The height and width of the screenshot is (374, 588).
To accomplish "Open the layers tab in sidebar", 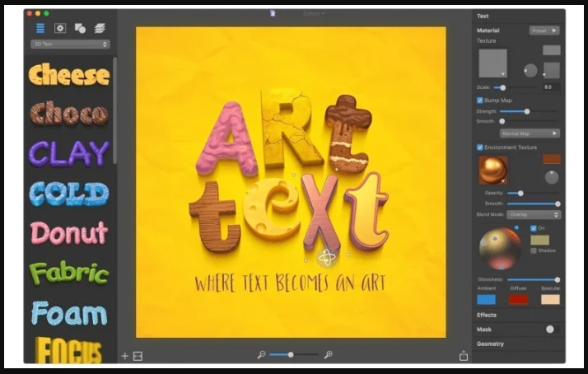I will [x=100, y=28].
